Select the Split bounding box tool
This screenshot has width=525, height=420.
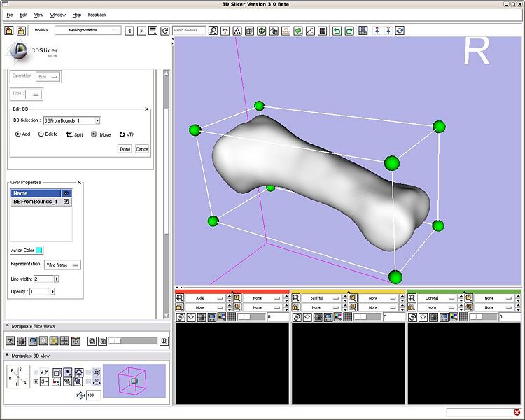click(69, 134)
